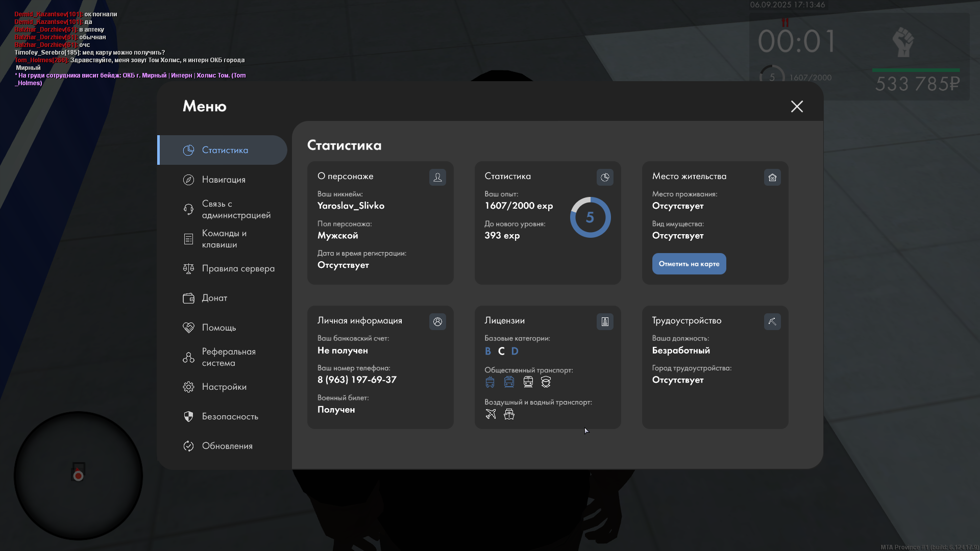Click the gear Настройки icon
This screenshot has width=980, height=551.
tap(188, 387)
